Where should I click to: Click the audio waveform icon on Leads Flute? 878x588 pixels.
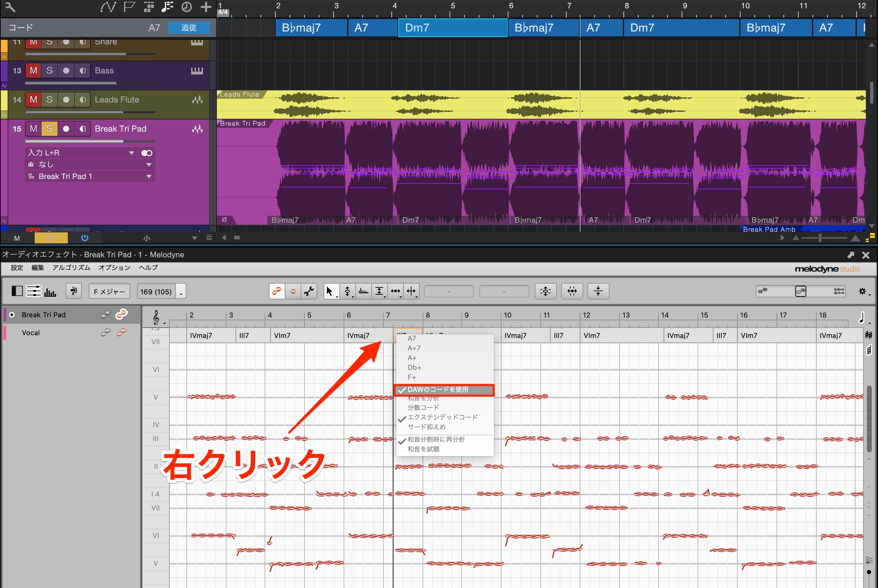(x=197, y=100)
